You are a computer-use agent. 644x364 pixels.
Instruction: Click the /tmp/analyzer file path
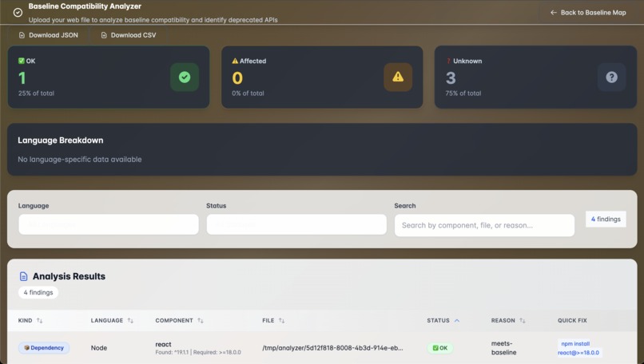332,348
